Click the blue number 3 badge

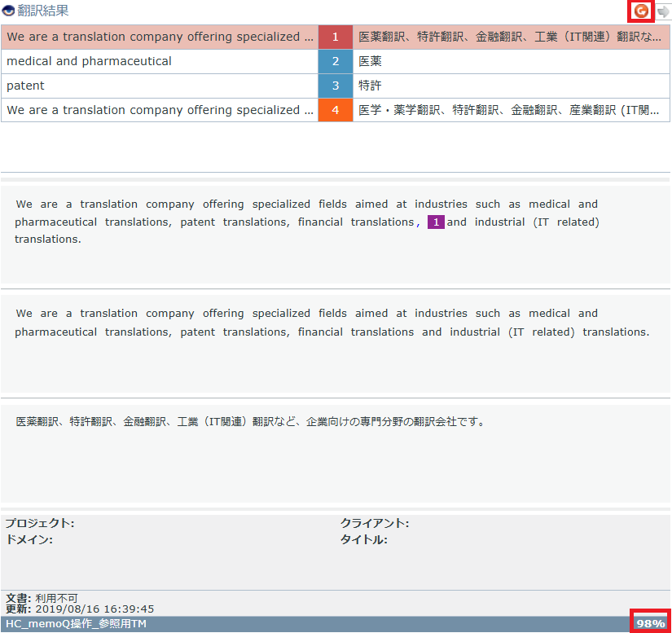coord(335,86)
